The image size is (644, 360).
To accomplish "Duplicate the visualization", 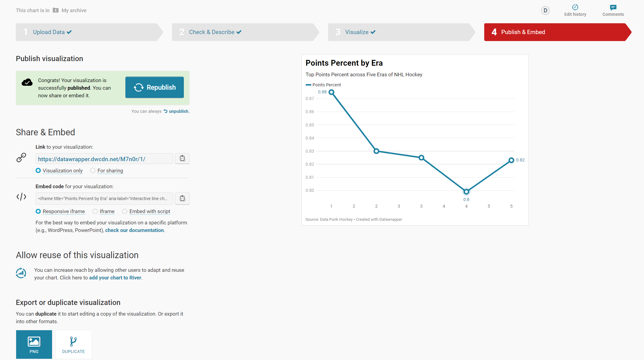I will click(x=73, y=344).
